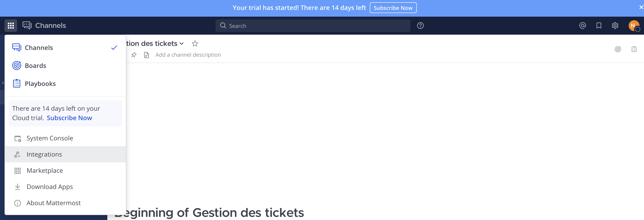Expand the collapsed left sidebar arrow
The height and width of the screenshot is (220, 644).
click(x=2, y=83)
